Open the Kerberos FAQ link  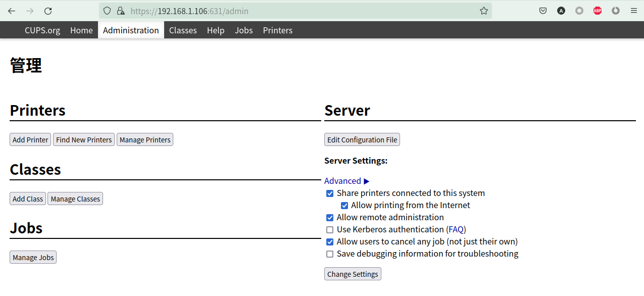coord(456,229)
